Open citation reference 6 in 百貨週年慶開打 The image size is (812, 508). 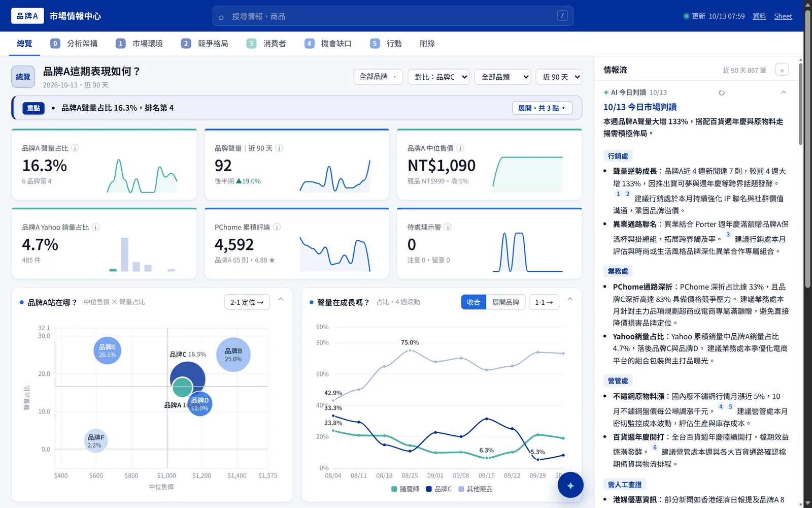tap(655, 448)
